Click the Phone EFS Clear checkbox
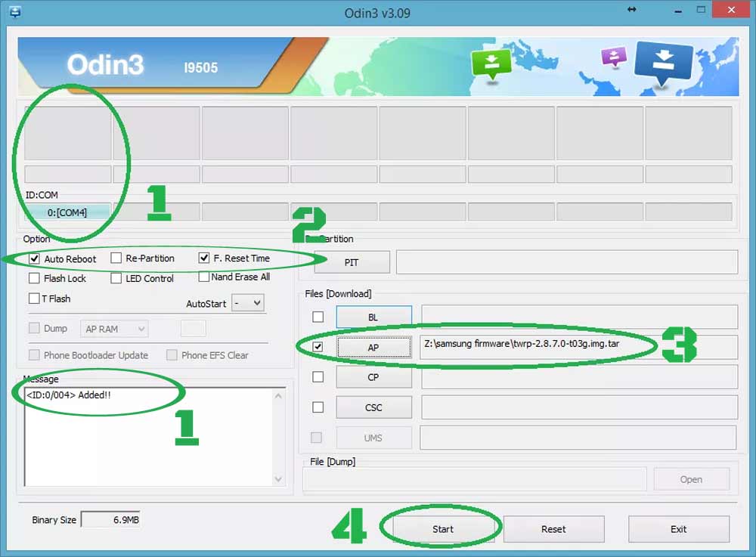756x557 pixels. [172, 355]
